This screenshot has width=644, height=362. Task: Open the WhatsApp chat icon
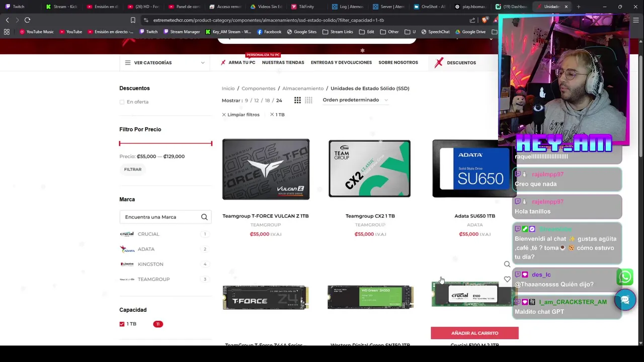click(x=625, y=277)
